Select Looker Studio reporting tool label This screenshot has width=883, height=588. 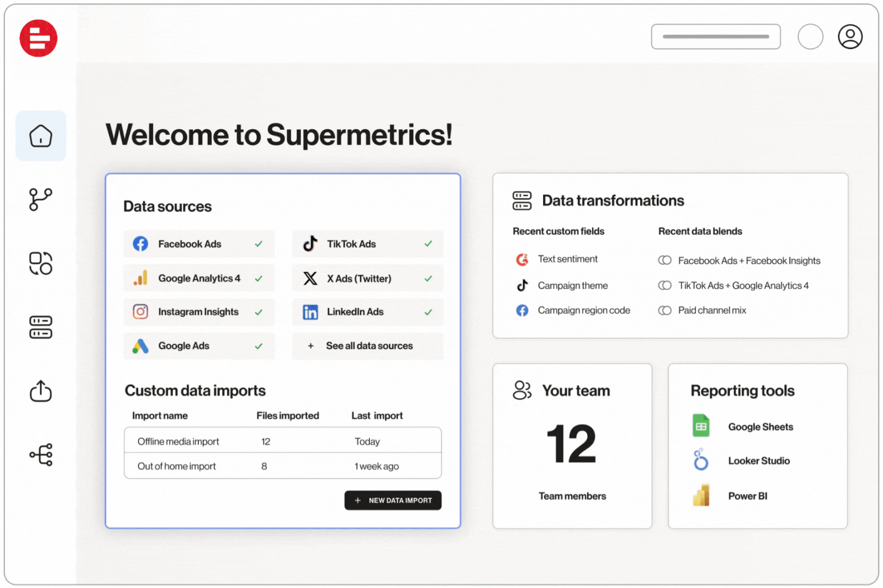click(x=759, y=461)
